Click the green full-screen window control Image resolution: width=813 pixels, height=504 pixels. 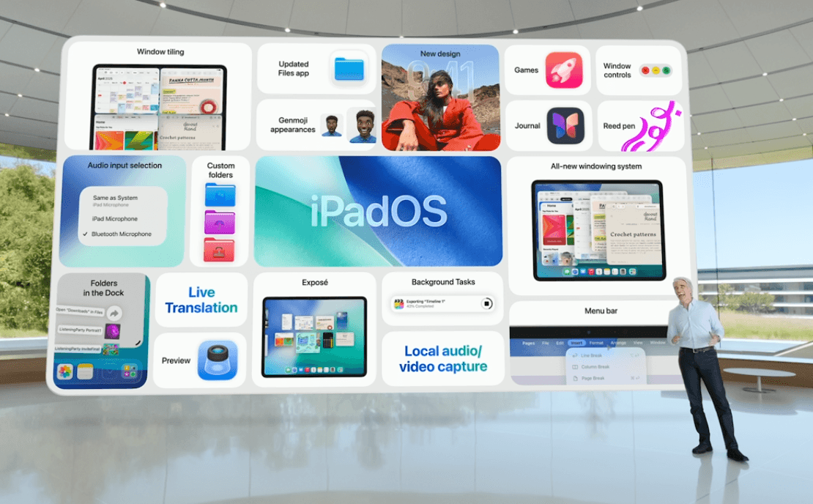pos(667,70)
